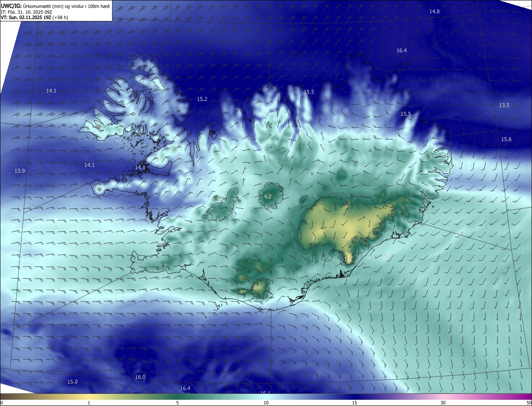Select the 4.2 value on the glacier
Screen dimensions: 532x406
coord(268,196)
